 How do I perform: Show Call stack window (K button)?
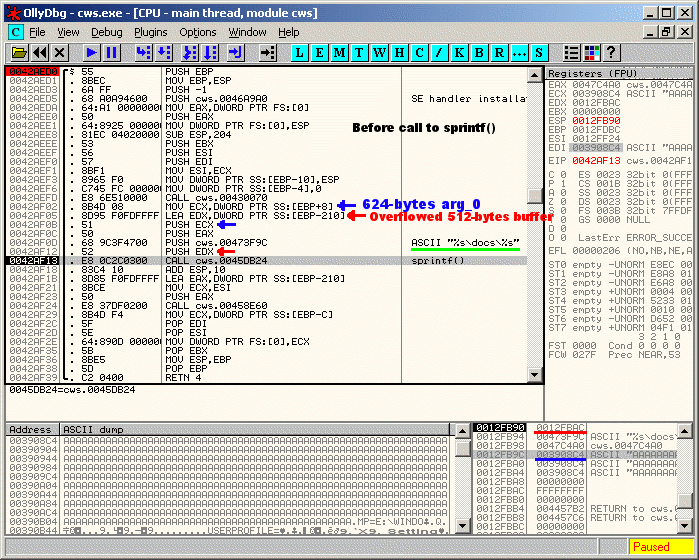click(459, 53)
